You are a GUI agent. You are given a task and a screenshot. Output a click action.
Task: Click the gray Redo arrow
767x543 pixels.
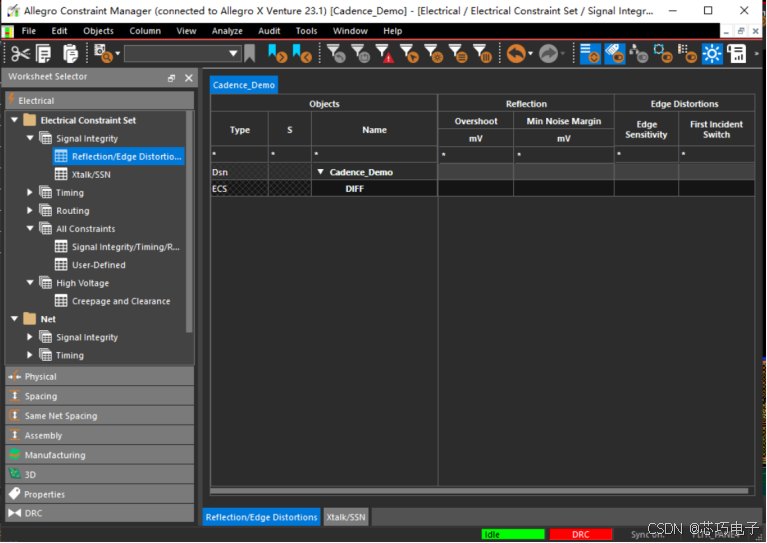point(548,53)
